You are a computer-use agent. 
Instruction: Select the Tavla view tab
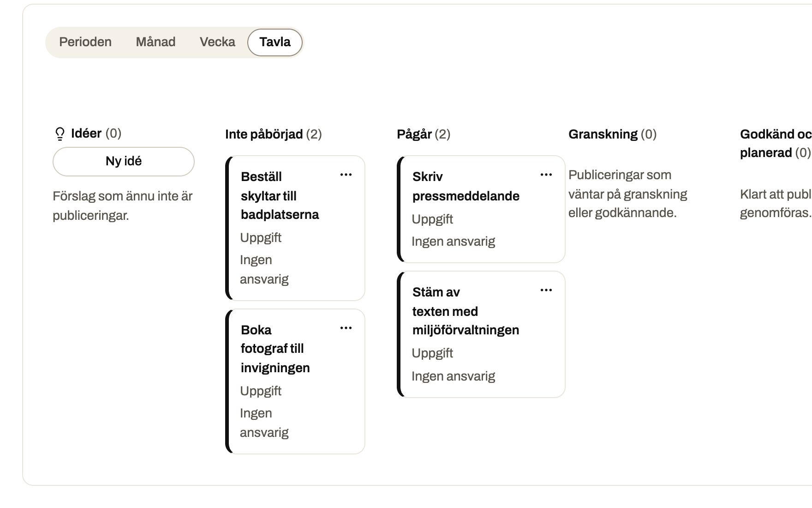[x=275, y=42]
